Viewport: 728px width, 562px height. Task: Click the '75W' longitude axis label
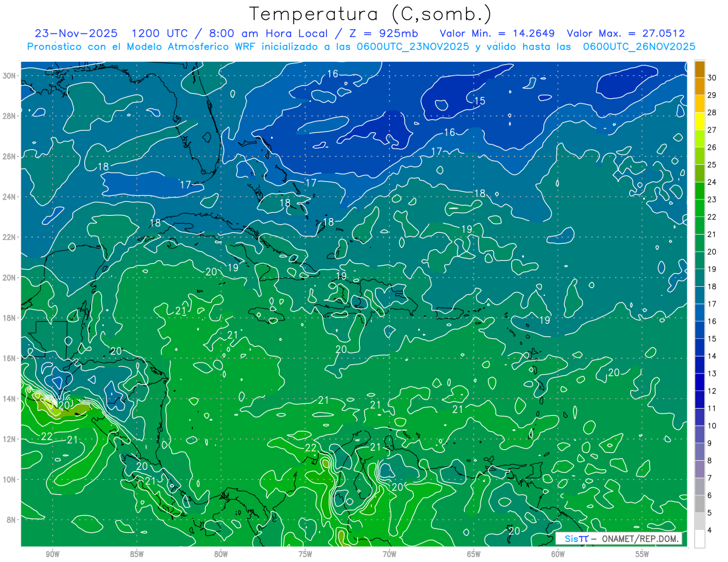tap(305, 554)
